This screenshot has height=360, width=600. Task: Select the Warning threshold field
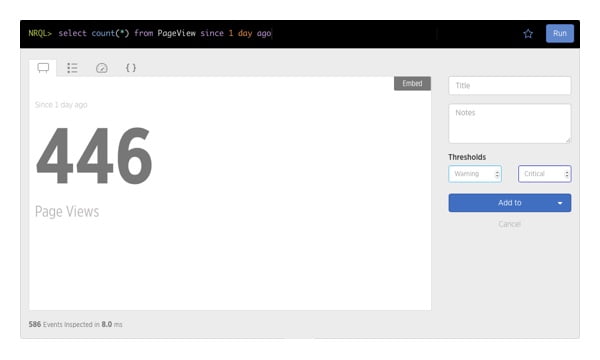pyautogui.click(x=475, y=174)
